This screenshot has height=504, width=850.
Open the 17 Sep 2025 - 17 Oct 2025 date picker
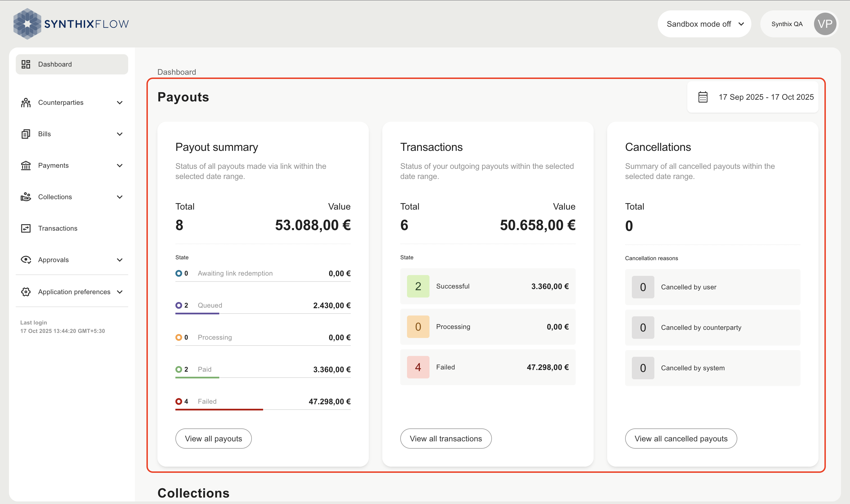[x=752, y=97]
